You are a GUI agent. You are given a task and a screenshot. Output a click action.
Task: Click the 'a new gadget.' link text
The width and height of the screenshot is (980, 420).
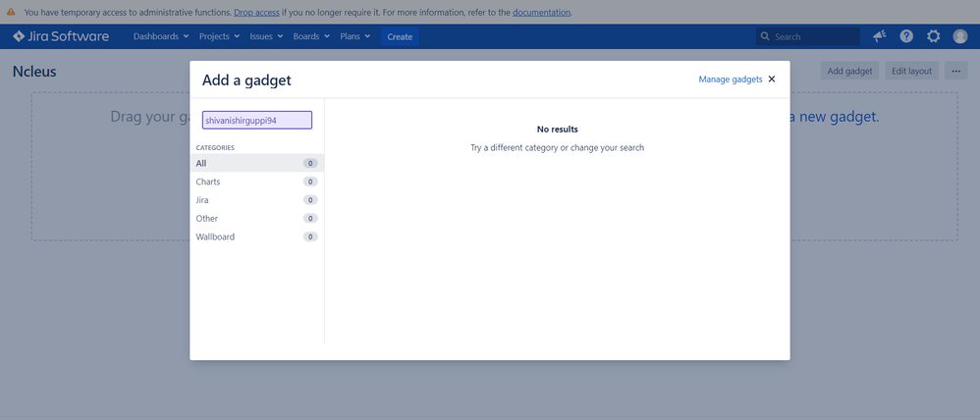pos(835,116)
